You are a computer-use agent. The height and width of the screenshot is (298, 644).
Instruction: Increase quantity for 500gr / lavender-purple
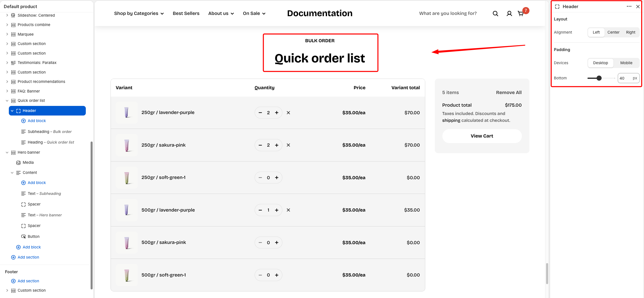click(x=277, y=210)
